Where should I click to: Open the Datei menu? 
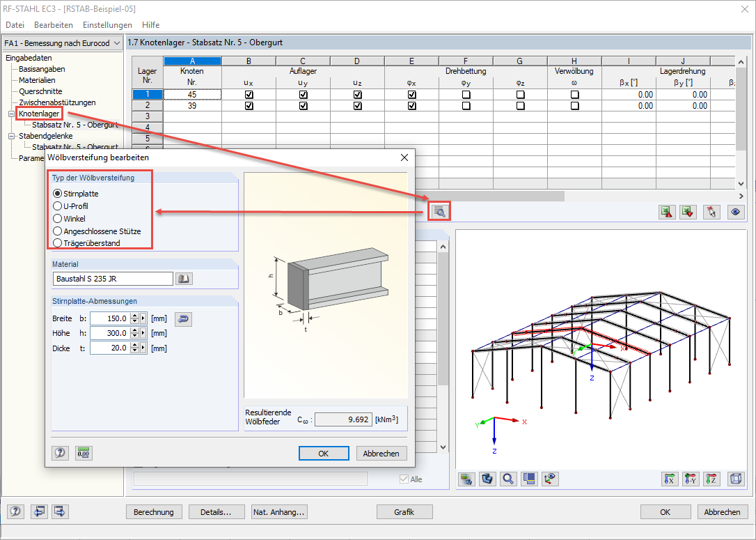[x=15, y=24]
